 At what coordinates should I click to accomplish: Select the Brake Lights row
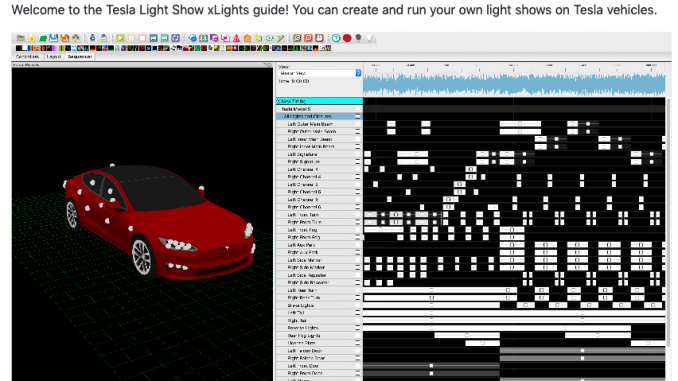pyautogui.click(x=319, y=305)
